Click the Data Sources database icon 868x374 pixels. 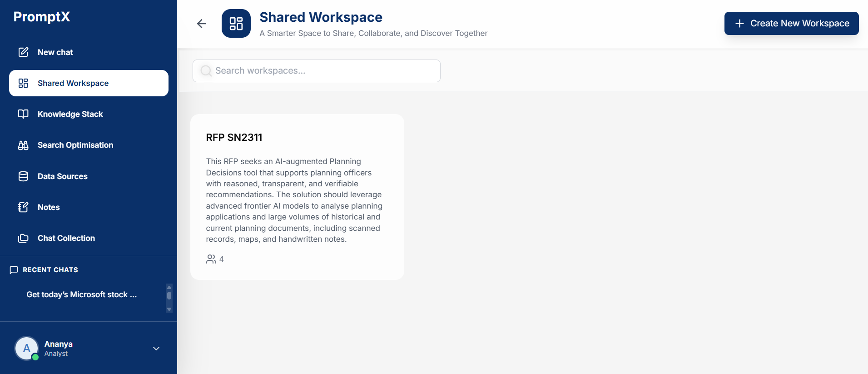pyautogui.click(x=23, y=176)
